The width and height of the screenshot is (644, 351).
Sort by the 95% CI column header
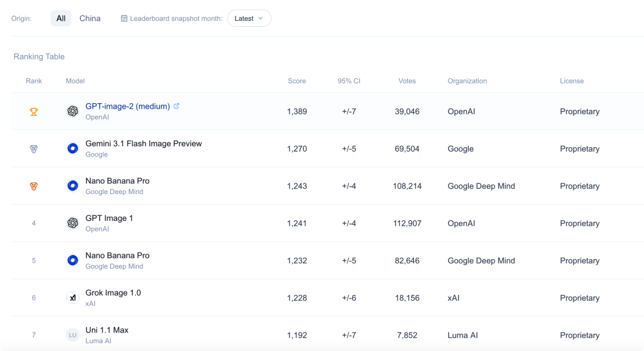[349, 81]
